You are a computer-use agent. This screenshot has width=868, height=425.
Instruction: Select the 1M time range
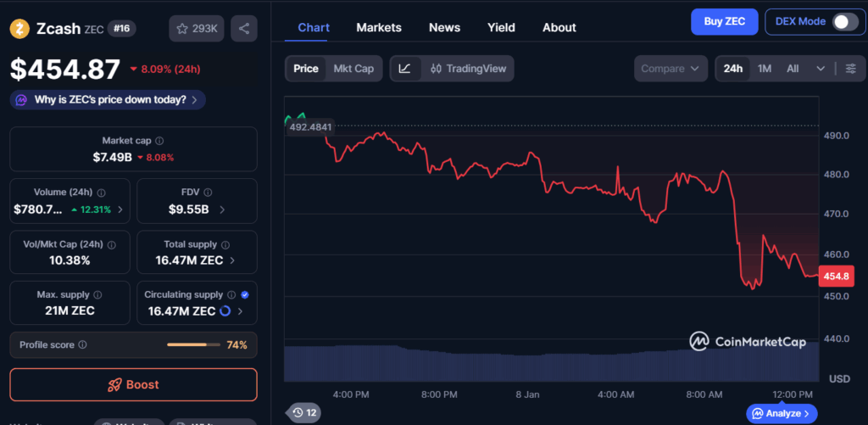click(x=765, y=69)
